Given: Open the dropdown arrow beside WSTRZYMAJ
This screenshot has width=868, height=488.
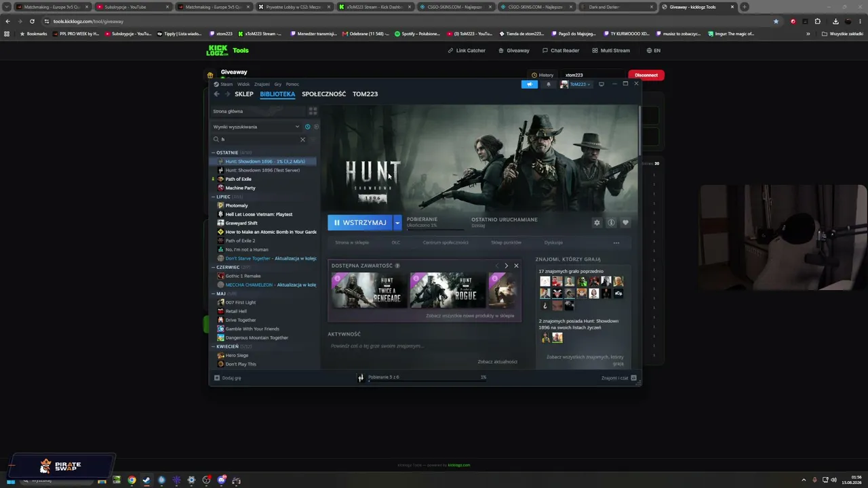Looking at the screenshot, I should point(398,222).
